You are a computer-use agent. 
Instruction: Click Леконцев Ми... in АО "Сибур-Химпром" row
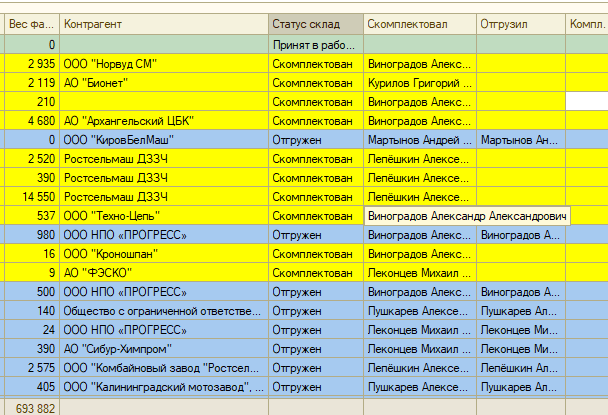[521, 349]
